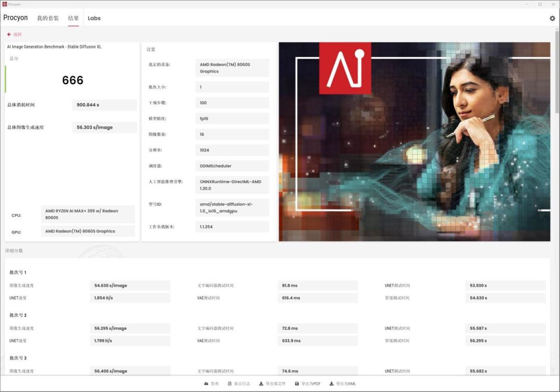Click the scheduler value 'DDIMScheduler'

point(232,166)
